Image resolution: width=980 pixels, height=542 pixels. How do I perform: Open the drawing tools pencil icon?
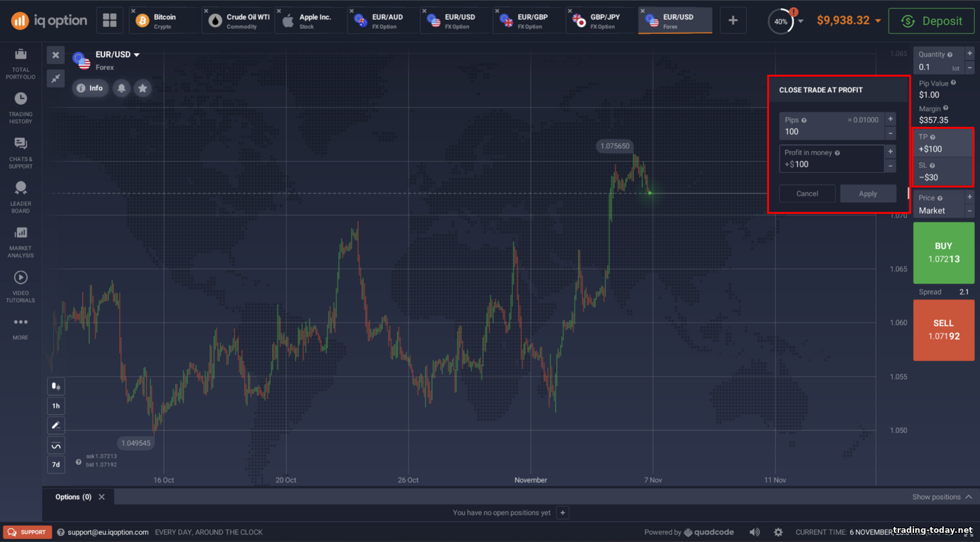click(x=56, y=426)
